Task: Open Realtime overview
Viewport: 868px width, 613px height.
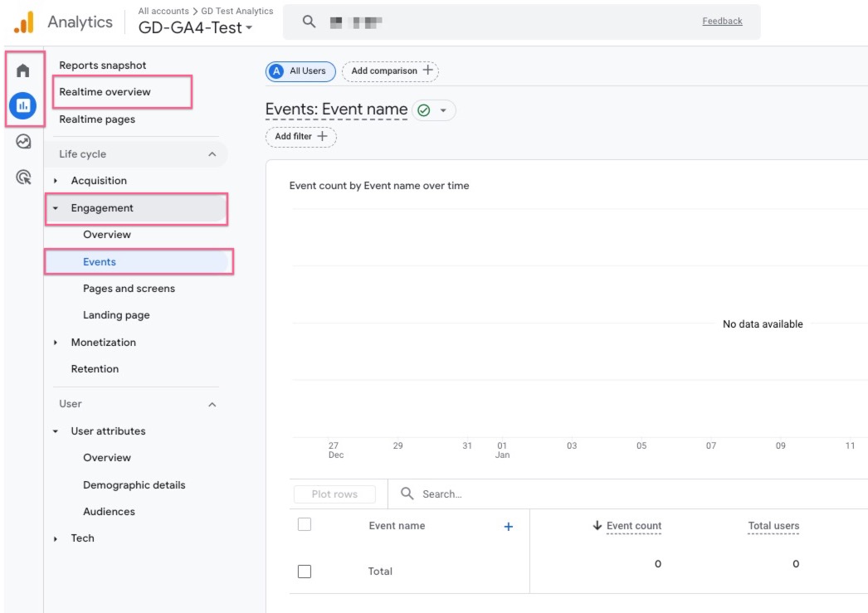Action: point(105,92)
